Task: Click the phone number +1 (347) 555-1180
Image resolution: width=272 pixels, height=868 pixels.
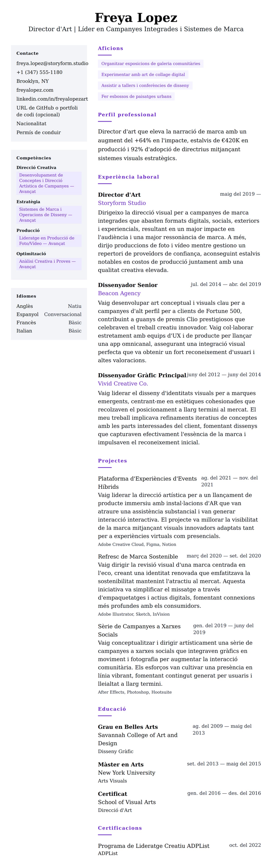Action: (39, 72)
